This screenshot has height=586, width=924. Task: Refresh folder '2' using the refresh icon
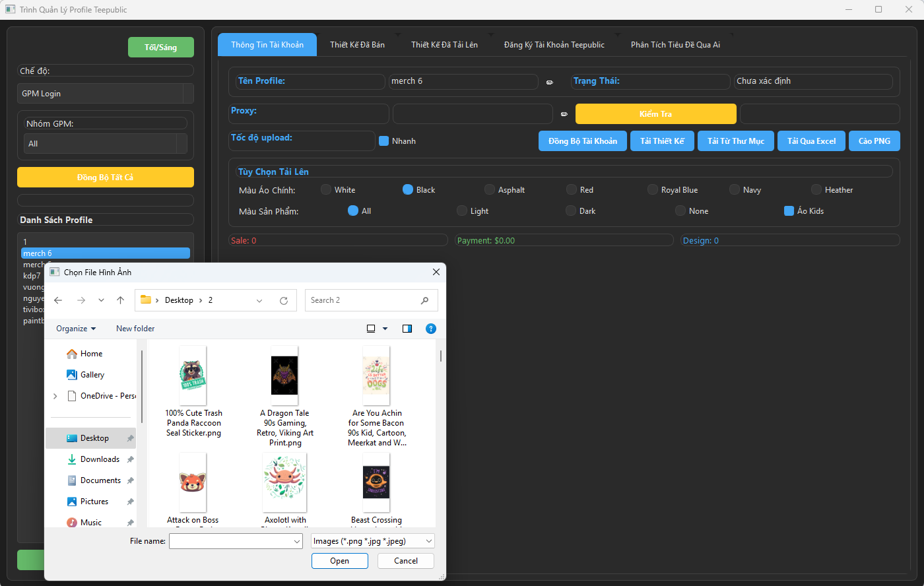click(x=284, y=300)
